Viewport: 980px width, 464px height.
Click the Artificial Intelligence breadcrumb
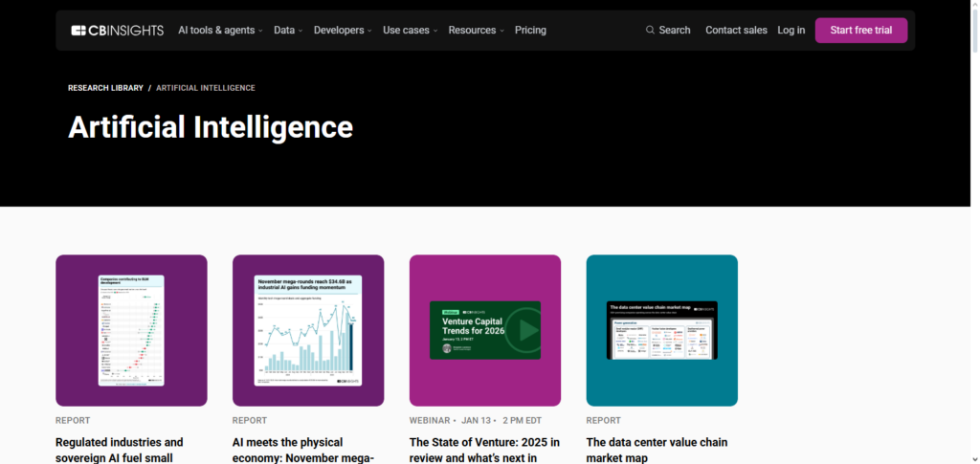[x=206, y=88]
